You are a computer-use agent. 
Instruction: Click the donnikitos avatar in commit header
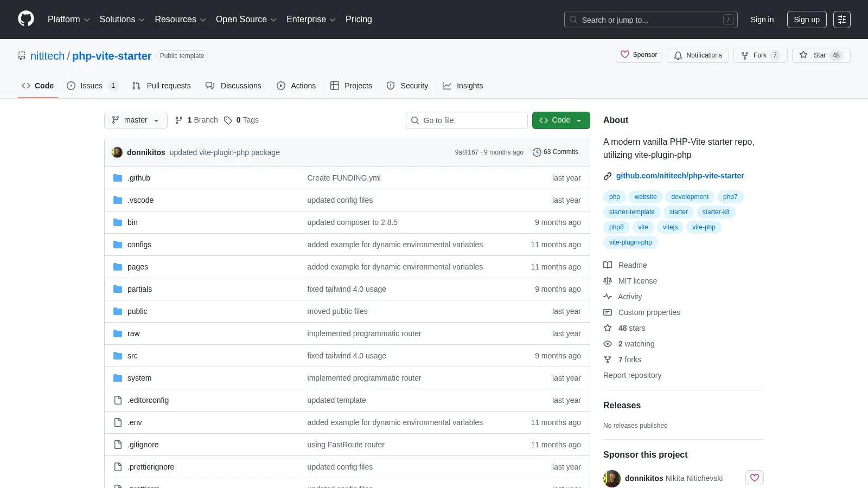(117, 152)
